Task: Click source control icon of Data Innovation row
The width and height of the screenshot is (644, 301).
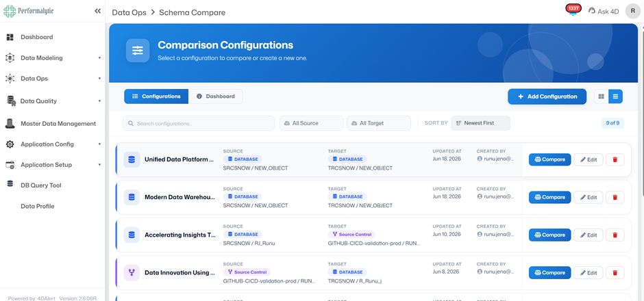Action: [132, 273]
